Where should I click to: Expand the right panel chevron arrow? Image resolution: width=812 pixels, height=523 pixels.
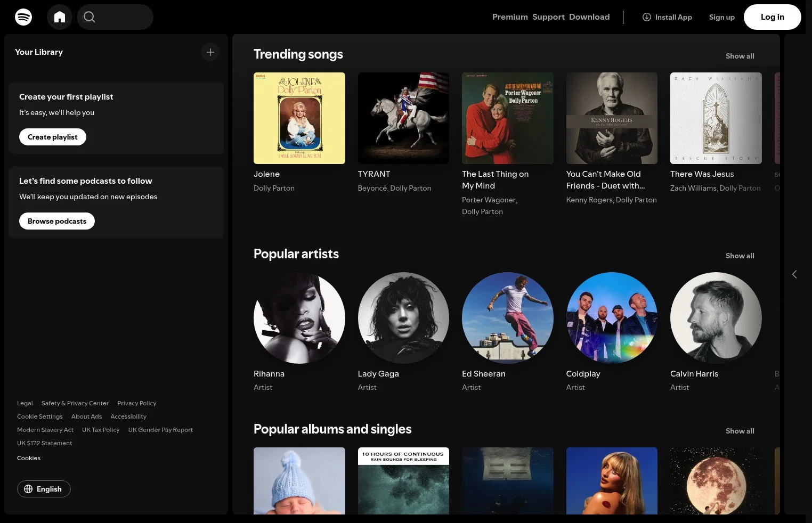[x=794, y=274]
